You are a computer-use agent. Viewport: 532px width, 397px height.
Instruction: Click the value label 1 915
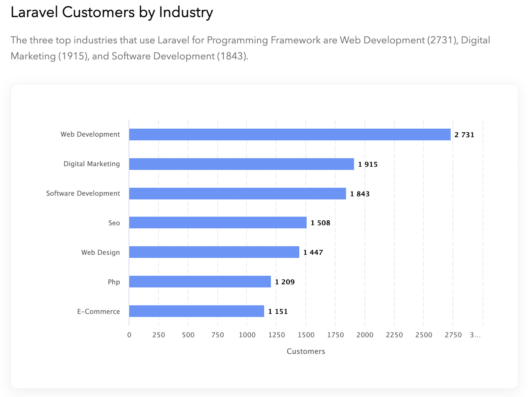coord(368,164)
